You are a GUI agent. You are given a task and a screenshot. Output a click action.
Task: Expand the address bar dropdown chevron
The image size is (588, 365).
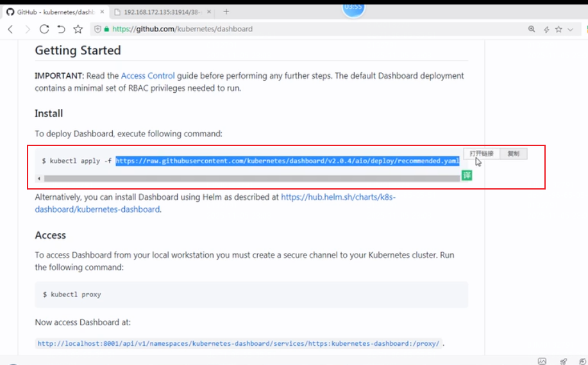(571, 29)
